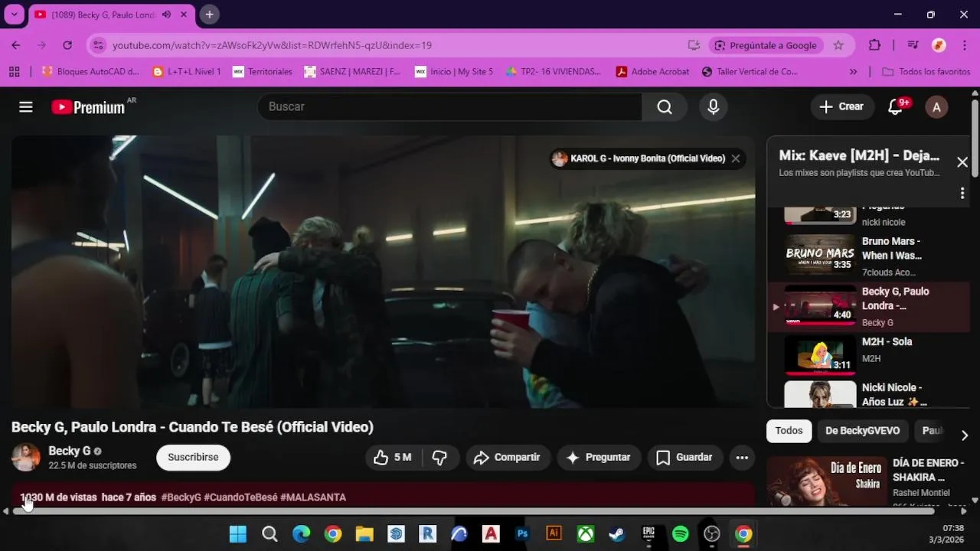Bookmark this page with star icon
Image resolution: width=980 pixels, height=551 pixels.
(x=838, y=45)
